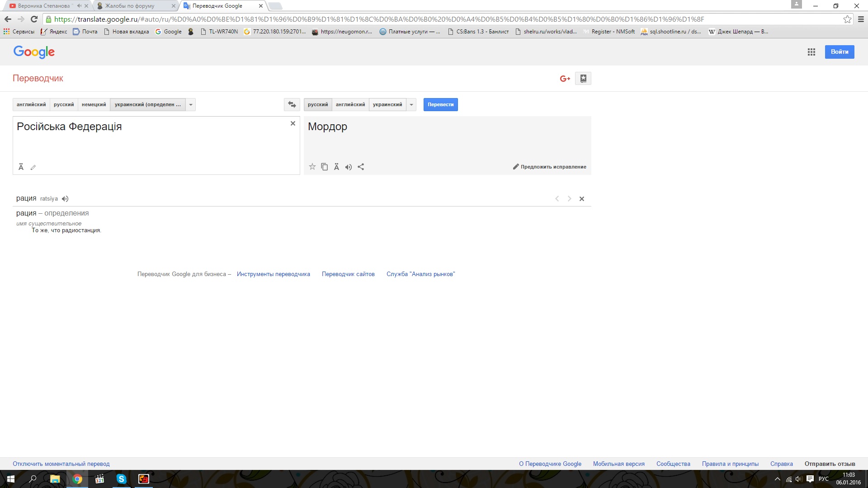Viewport: 868px width, 488px height.
Task: Select detected украинский source language
Action: coord(148,104)
